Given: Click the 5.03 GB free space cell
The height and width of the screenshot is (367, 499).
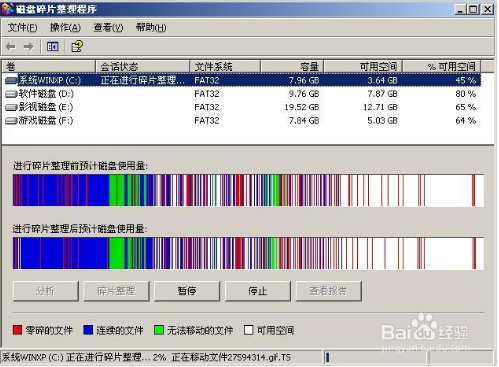Looking at the screenshot, I should tap(382, 121).
